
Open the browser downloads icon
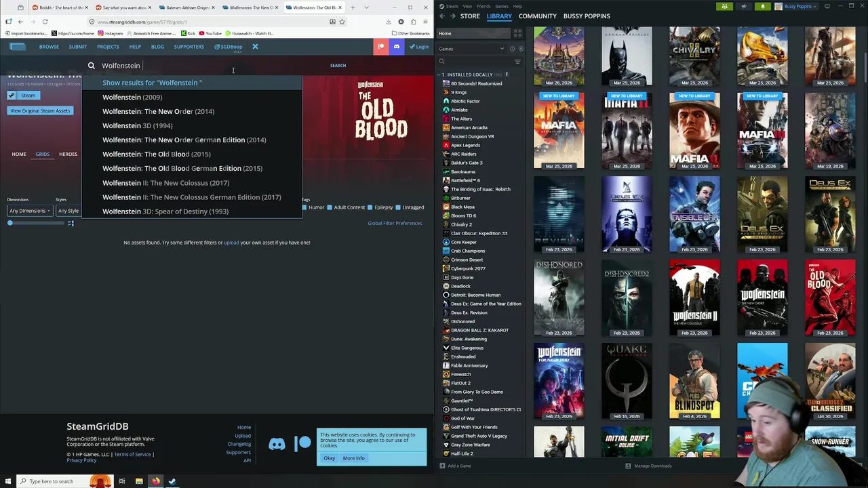pyautogui.click(x=388, y=22)
